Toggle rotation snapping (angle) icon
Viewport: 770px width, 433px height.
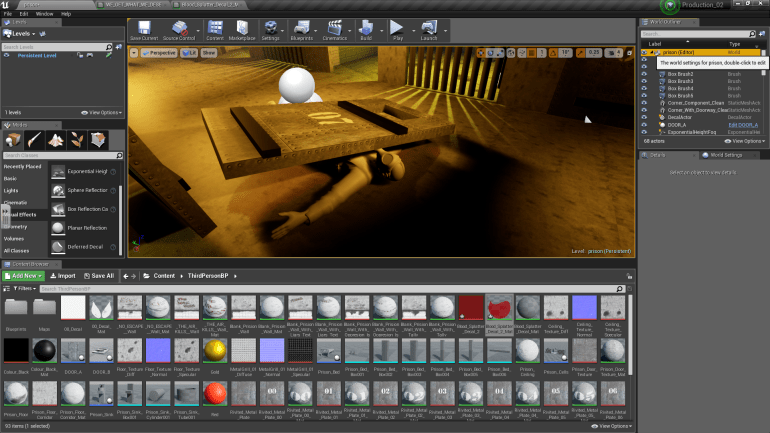[553, 53]
